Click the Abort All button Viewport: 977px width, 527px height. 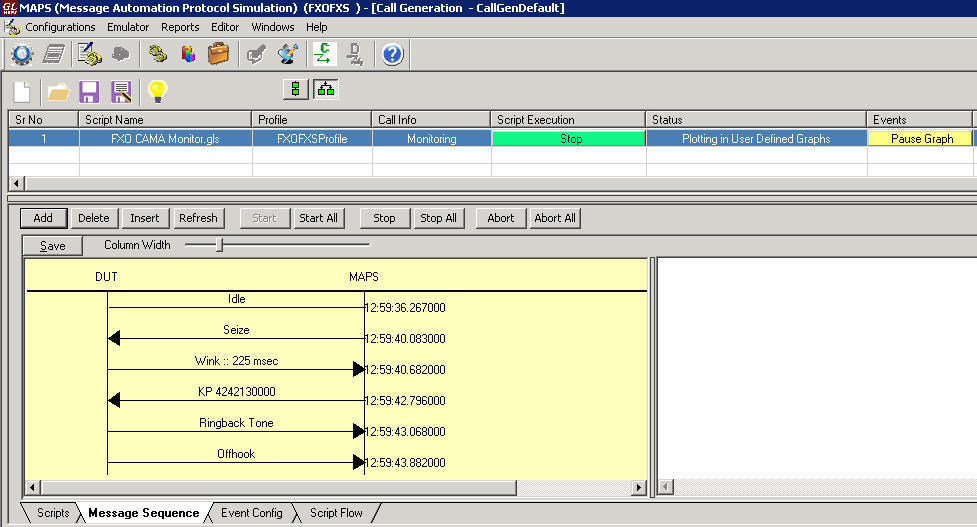[x=555, y=218]
